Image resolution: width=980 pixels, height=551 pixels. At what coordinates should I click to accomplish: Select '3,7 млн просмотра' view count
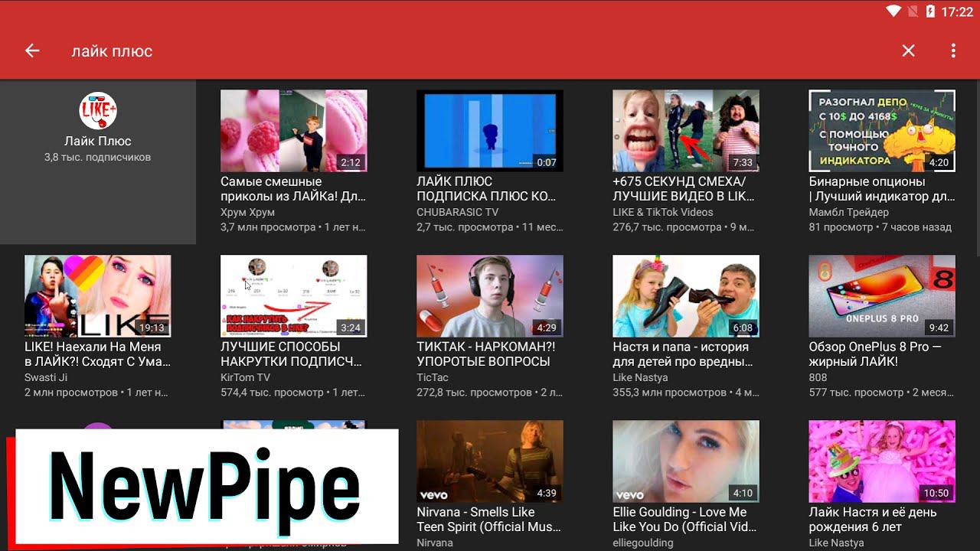click(x=268, y=227)
